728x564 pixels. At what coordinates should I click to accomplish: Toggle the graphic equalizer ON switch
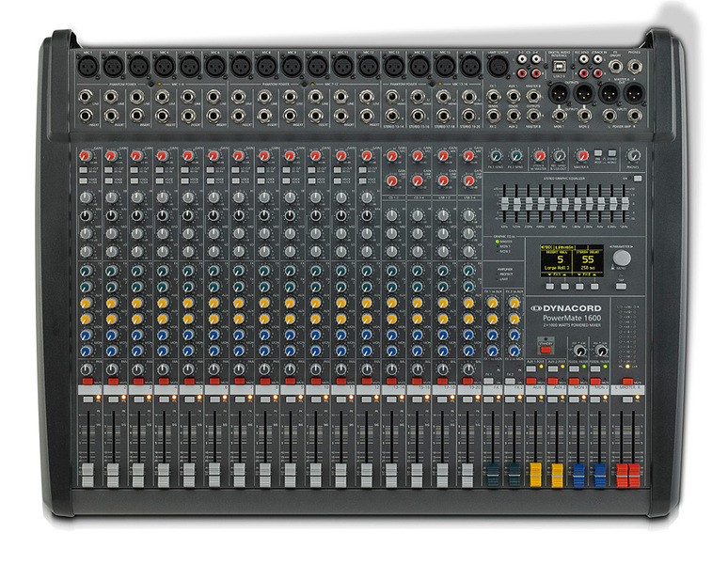(x=638, y=178)
